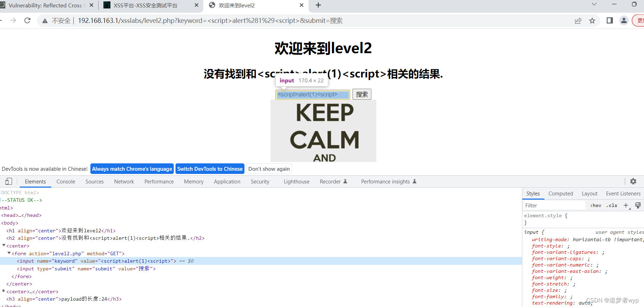The width and height of the screenshot is (644, 307).
Task: Collapse the form level2.php node
Action: [x=9, y=253]
